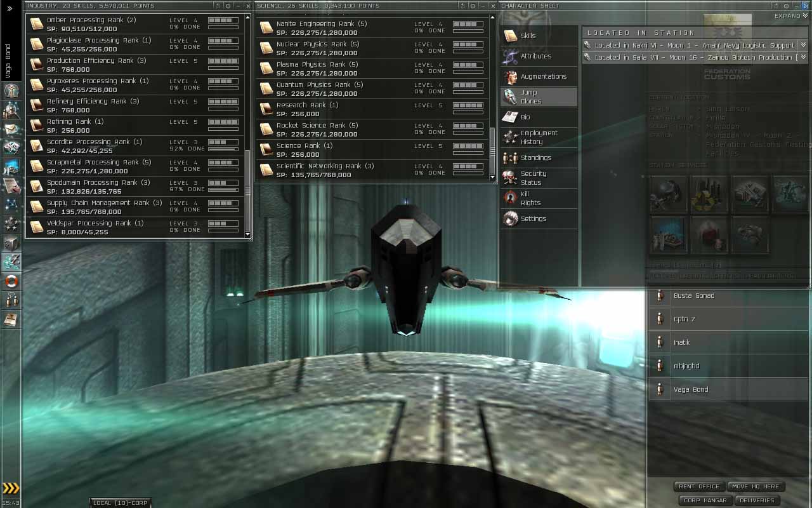The height and width of the screenshot is (508, 812).
Task: Click the clone icon on the Nakri VI row
Action: (x=588, y=46)
